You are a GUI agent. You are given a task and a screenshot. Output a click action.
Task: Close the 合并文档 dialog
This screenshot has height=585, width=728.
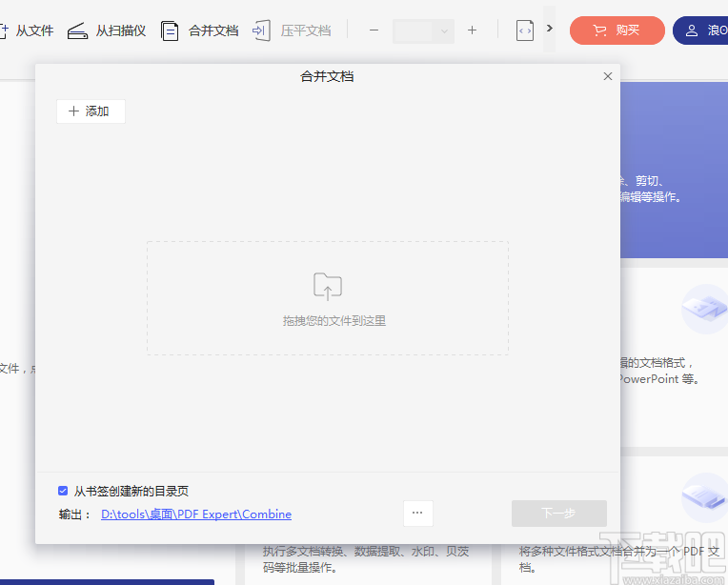click(608, 76)
